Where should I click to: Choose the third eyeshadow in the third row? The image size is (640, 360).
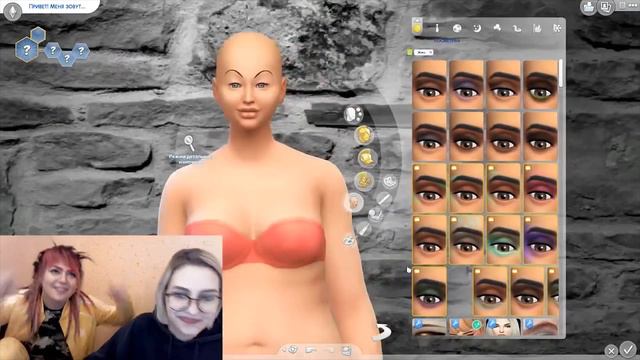504,188
